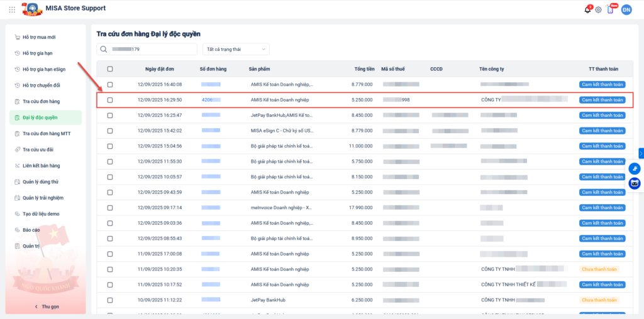Check the row dated 12/09/2025 16:29:50
The width and height of the screenshot is (644, 319).
[110, 100]
